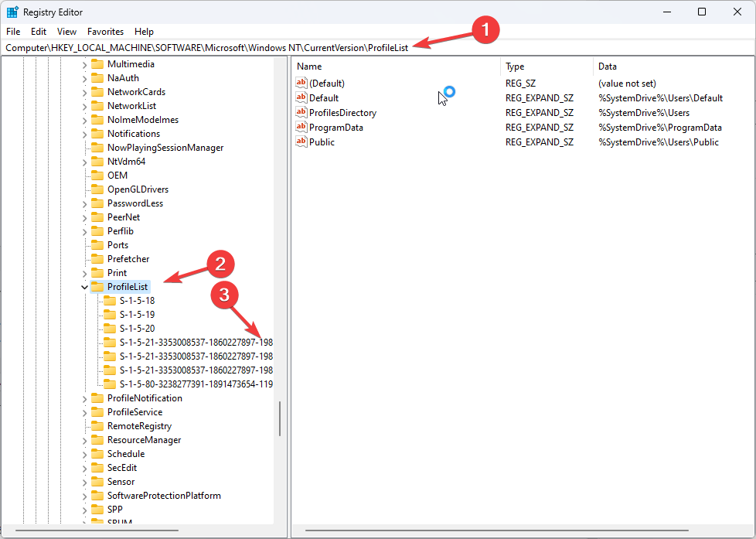This screenshot has width=756, height=539.
Task: Click the SecEdit folder icon
Action: (97, 468)
